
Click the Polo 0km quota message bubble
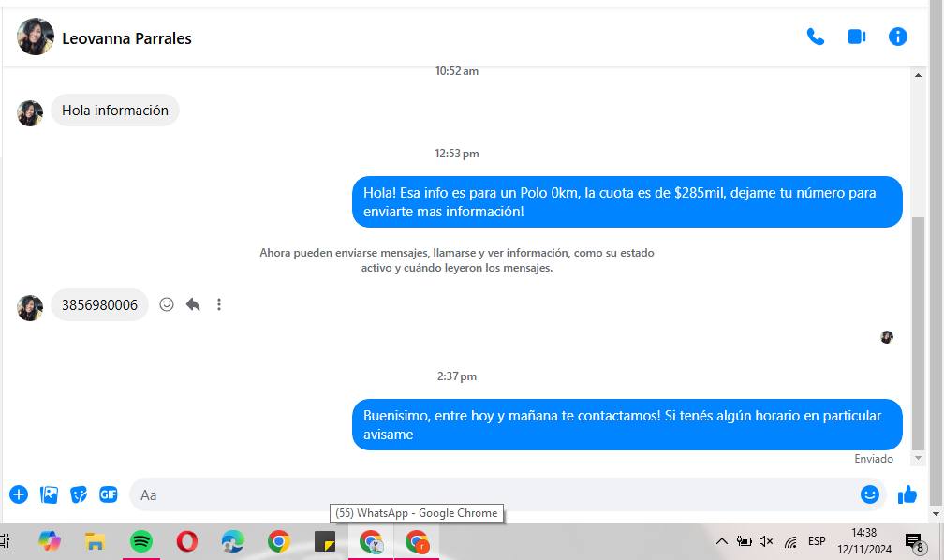[627, 201]
